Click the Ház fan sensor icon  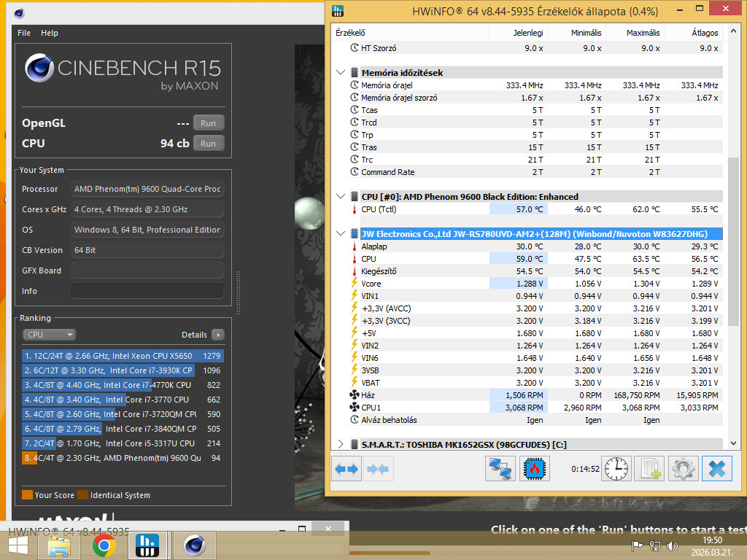pos(355,394)
